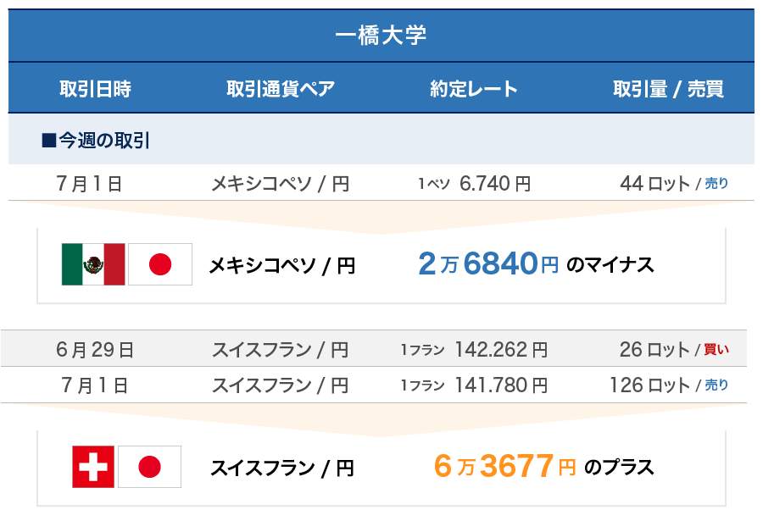Click the 142.262 円 franc rate

(501, 349)
